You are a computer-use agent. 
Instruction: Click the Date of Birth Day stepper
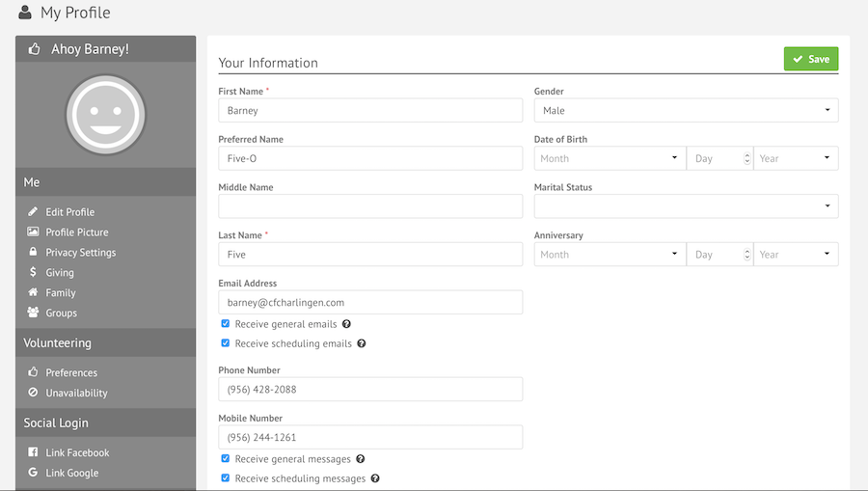pyautogui.click(x=746, y=158)
